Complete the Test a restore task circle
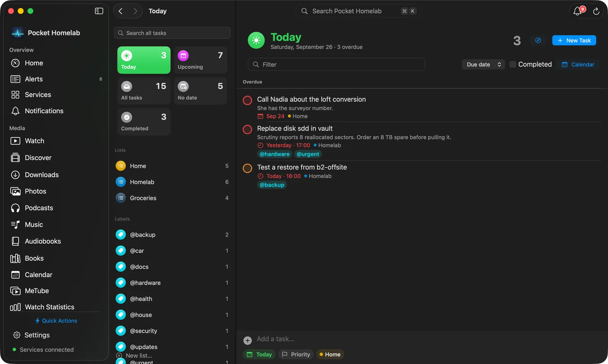Image resolution: width=608 pixels, height=364 pixels. (247, 168)
